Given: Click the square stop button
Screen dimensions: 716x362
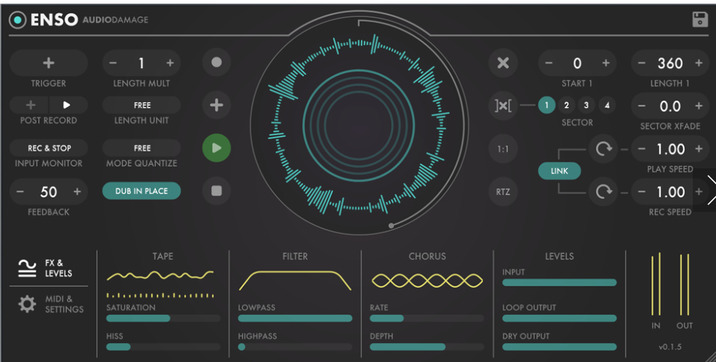Looking at the screenshot, I should 216,191.
